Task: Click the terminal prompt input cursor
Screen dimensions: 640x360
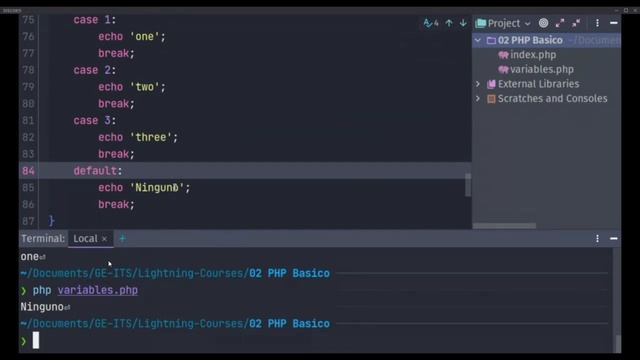Action: [x=36, y=340]
